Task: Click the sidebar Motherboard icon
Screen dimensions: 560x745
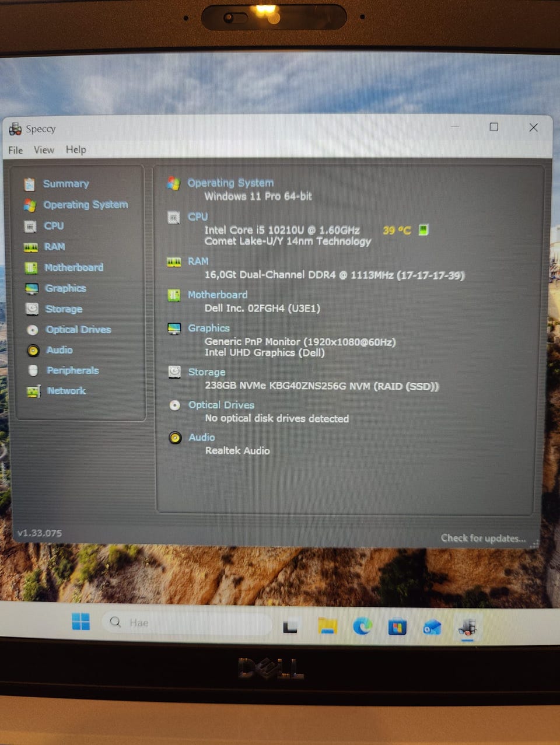Action: [31, 268]
